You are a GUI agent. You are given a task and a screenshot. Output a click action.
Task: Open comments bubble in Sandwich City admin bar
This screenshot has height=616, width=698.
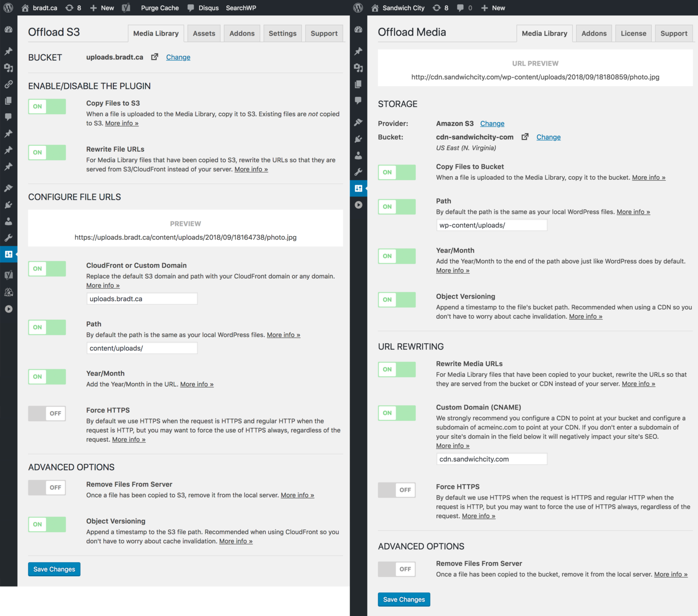[x=460, y=8]
